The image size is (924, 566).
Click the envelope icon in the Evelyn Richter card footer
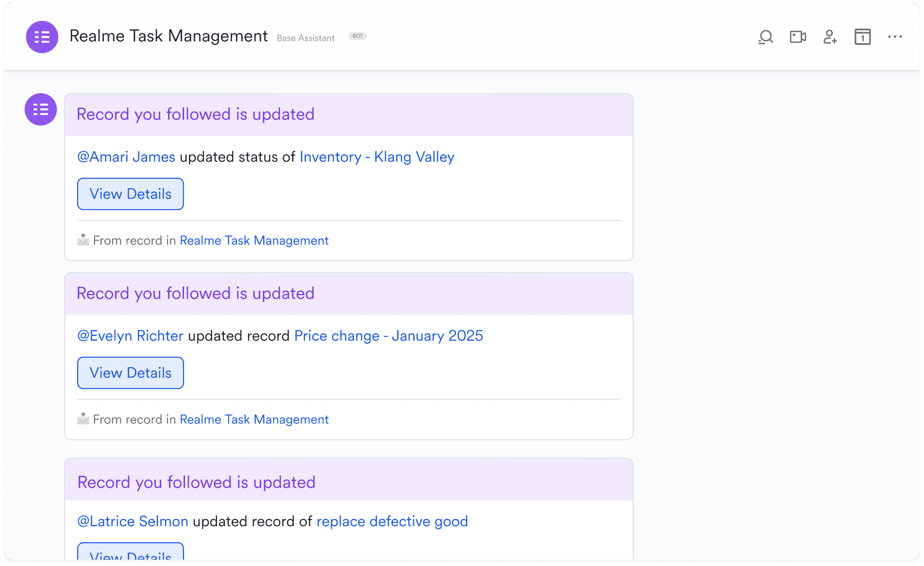83,419
